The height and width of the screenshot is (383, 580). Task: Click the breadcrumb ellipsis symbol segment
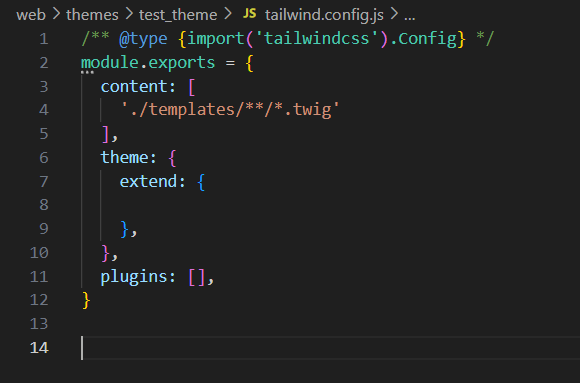point(409,16)
